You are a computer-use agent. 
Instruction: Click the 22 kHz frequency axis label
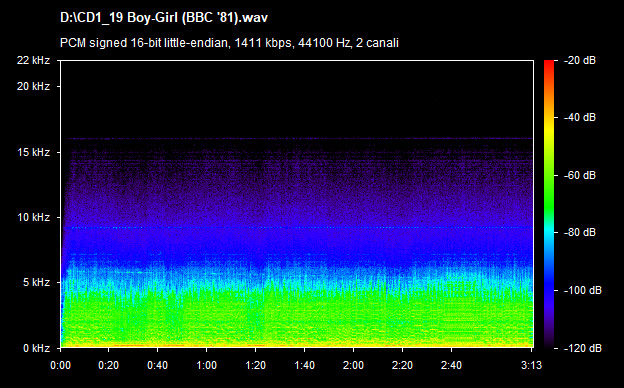point(33,60)
